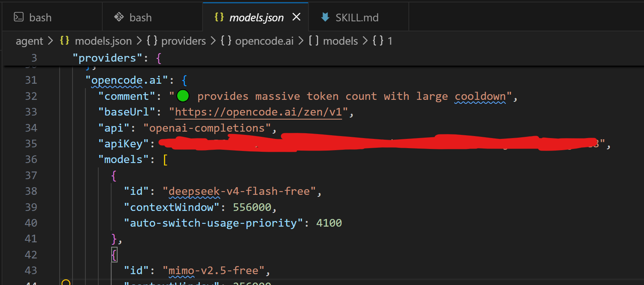
Task: Open the models.json breadcrumb file segment
Action: coord(103,41)
